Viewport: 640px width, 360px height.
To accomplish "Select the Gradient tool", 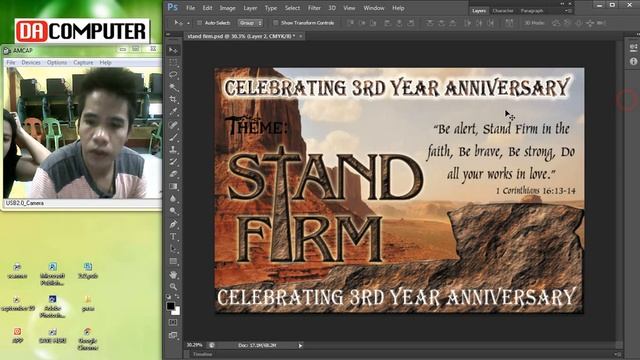I will pos(173,187).
